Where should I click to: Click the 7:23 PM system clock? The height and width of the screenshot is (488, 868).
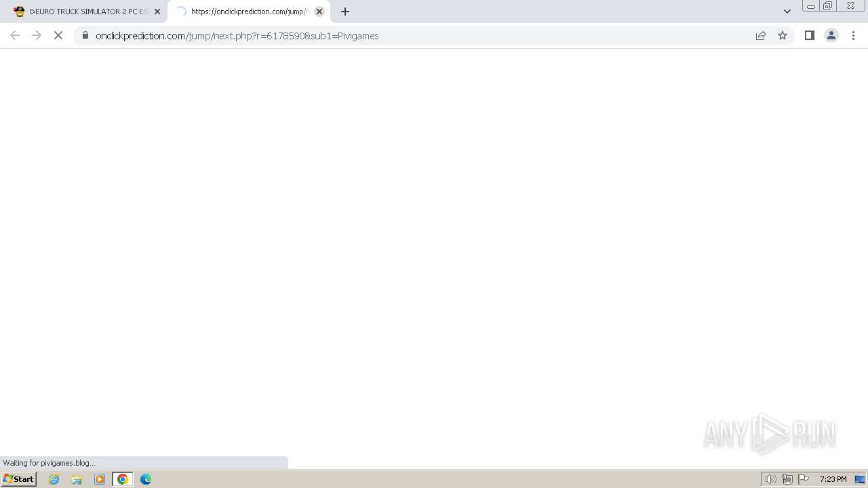point(833,479)
